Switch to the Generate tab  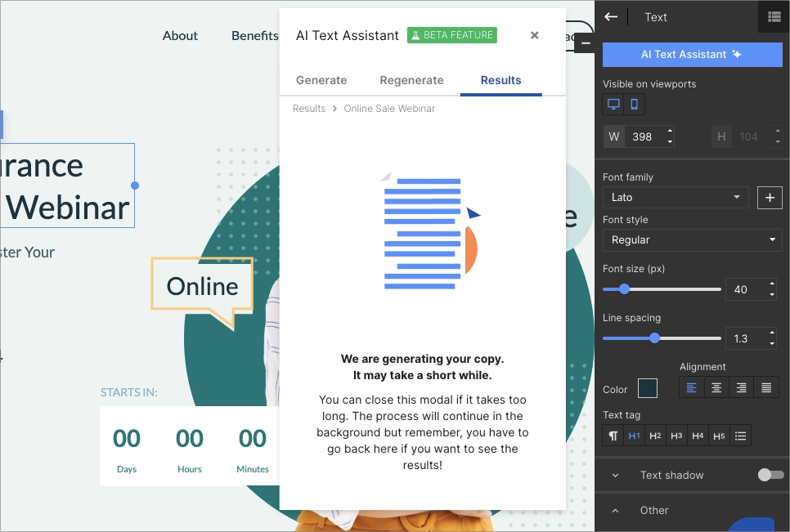tap(321, 80)
